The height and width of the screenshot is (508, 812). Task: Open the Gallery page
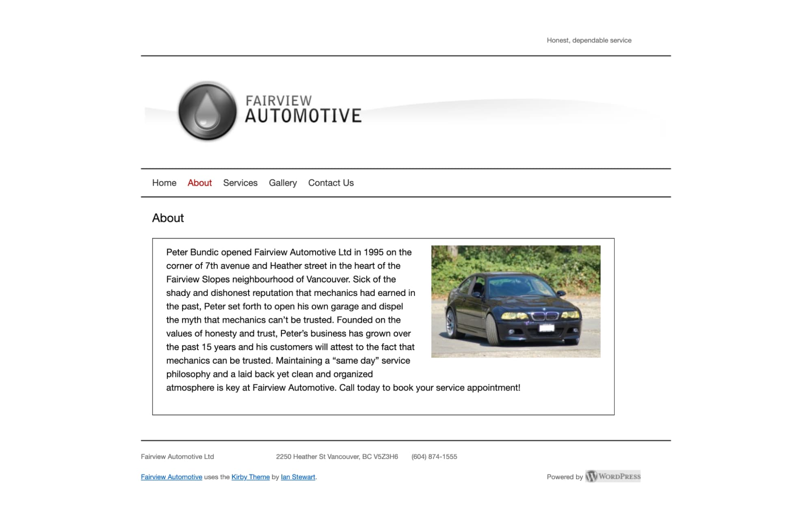point(283,183)
